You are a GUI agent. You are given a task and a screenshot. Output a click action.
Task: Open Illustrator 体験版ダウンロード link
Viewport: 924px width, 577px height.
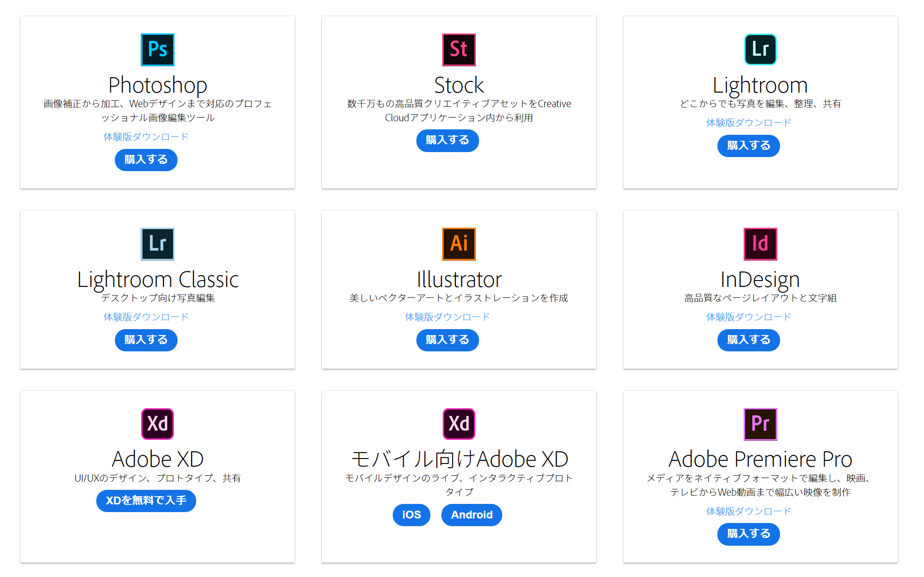click(448, 317)
